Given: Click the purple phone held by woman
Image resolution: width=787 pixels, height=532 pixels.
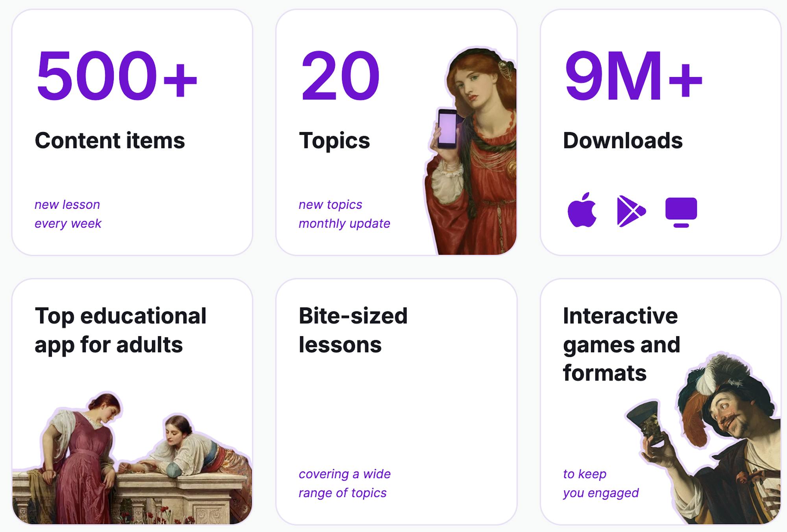Looking at the screenshot, I should [447, 129].
